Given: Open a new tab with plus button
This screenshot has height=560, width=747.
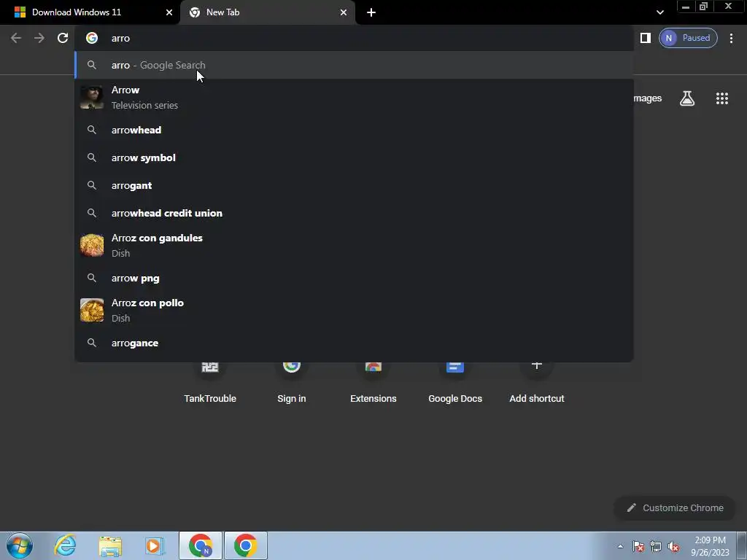Looking at the screenshot, I should click(371, 12).
